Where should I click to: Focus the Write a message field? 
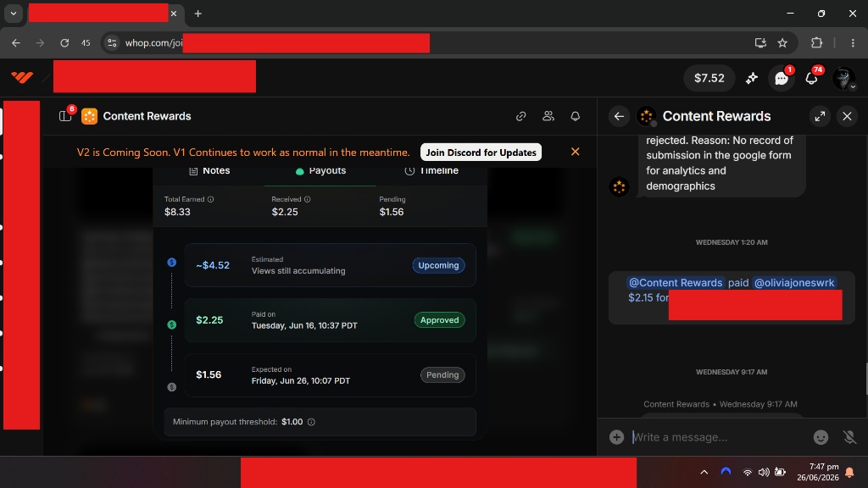tap(717, 437)
